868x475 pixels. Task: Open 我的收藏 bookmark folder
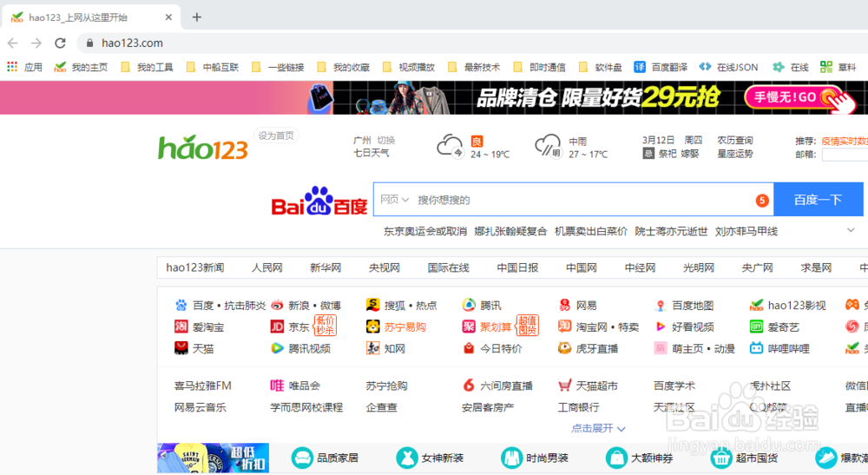[x=343, y=67]
